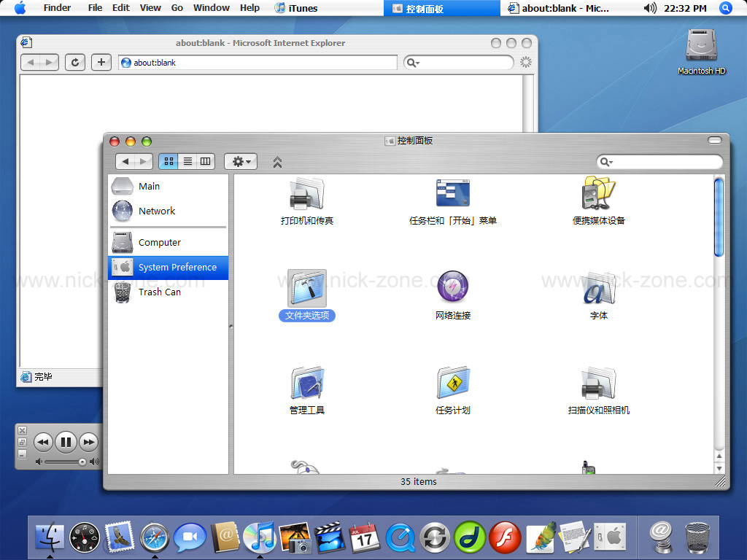Open the Edit menu

pyautogui.click(x=121, y=8)
